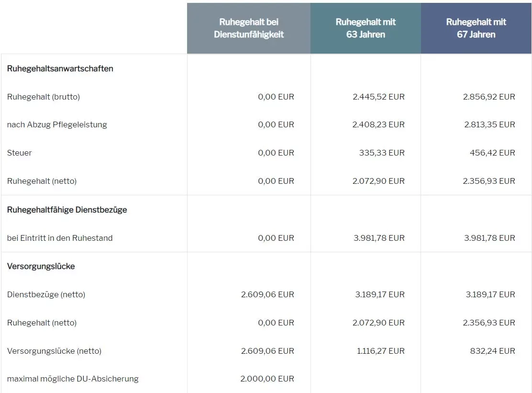
Task: Select the 'Dienstbezüge (netto)' row label
Action: tap(46, 294)
